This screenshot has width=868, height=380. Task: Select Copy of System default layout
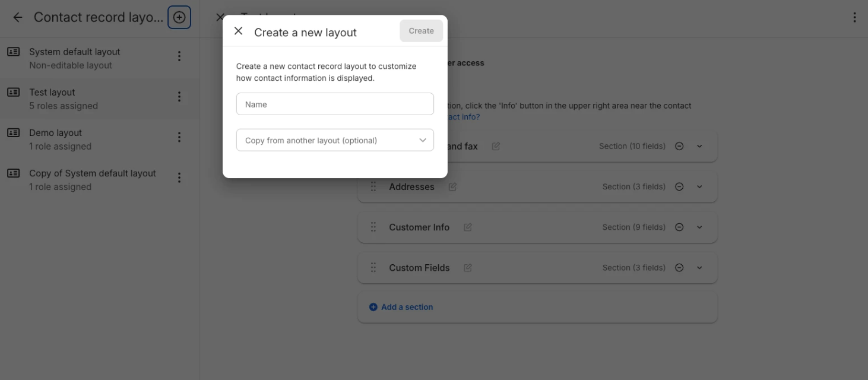point(100,179)
